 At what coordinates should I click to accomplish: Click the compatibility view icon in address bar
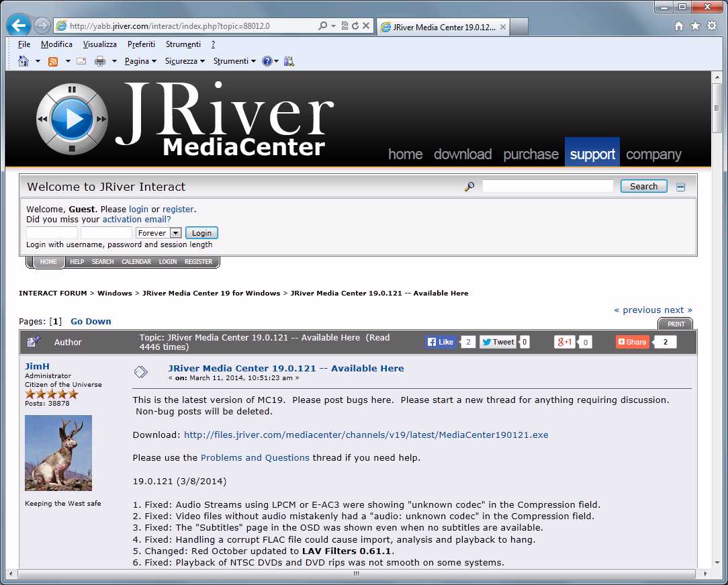tap(345, 26)
